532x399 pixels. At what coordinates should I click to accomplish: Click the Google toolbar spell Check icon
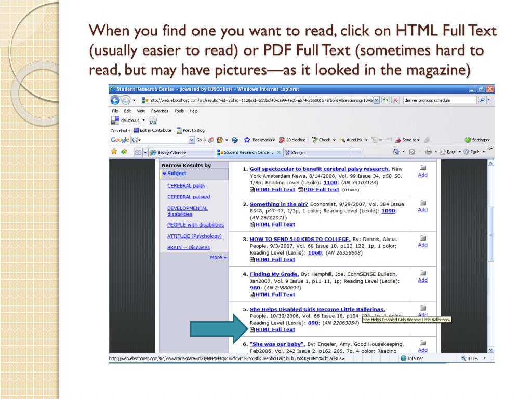pos(314,139)
